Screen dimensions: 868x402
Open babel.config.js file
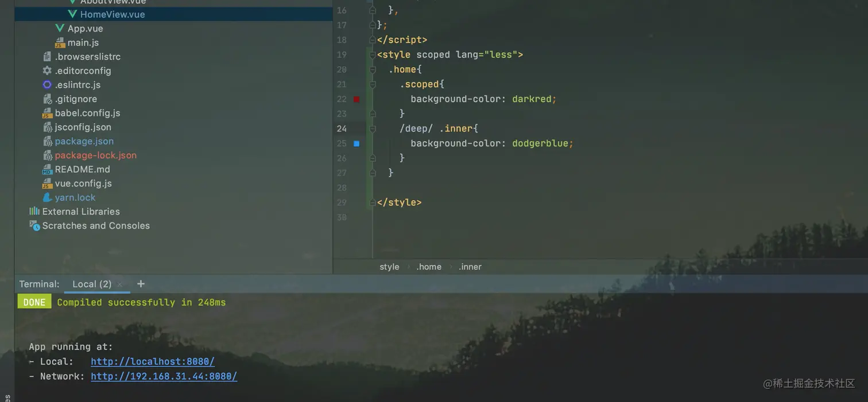(x=88, y=113)
